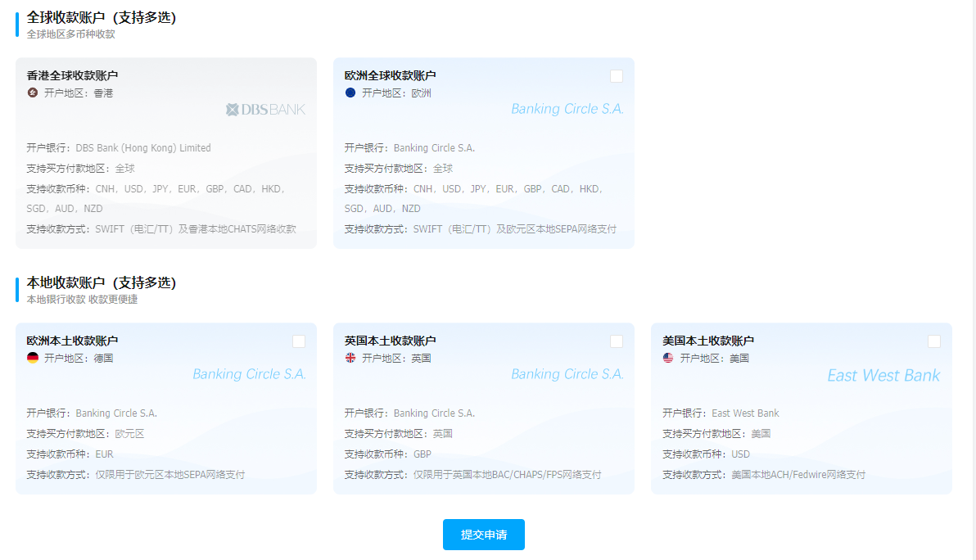Click 开户银行: East West Bank text
Image resolution: width=976 pixels, height=560 pixels.
721,413
